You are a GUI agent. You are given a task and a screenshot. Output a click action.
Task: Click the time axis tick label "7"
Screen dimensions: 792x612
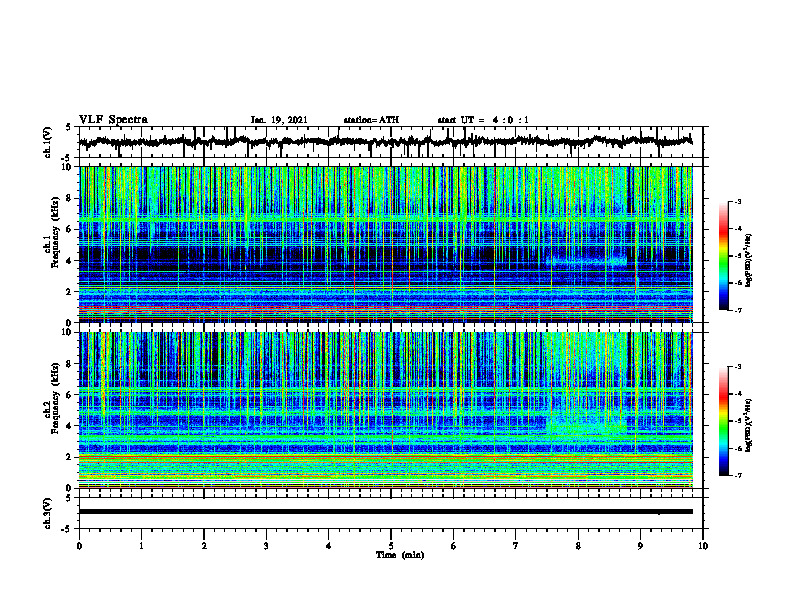click(516, 546)
